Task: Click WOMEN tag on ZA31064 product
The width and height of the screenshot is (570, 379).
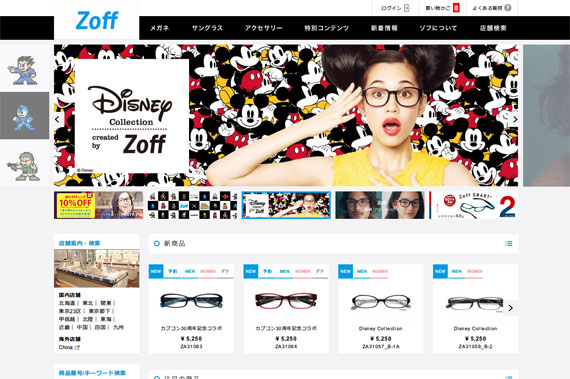Action: [303, 271]
